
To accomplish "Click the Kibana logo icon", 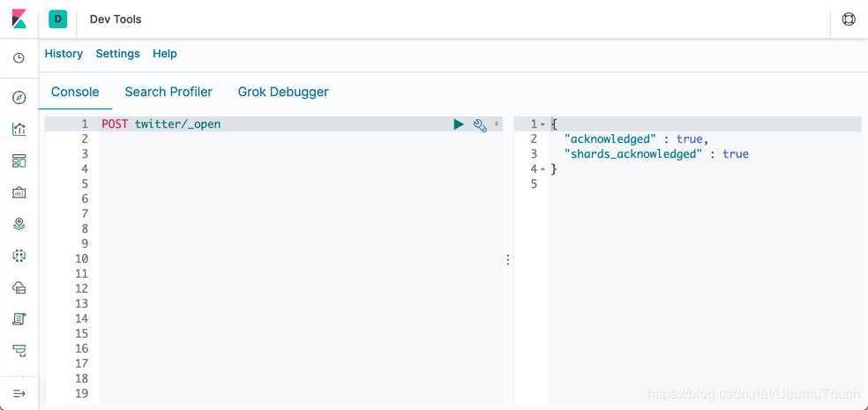I will coord(19,19).
